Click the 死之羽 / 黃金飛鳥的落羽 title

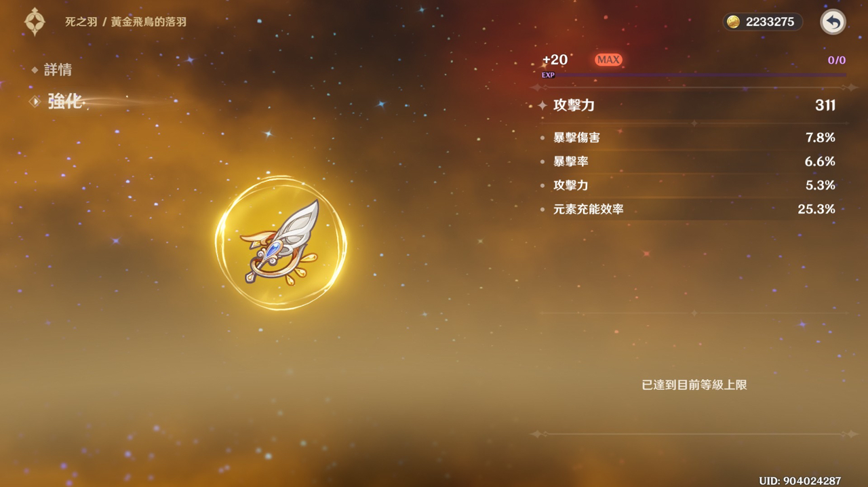125,22
